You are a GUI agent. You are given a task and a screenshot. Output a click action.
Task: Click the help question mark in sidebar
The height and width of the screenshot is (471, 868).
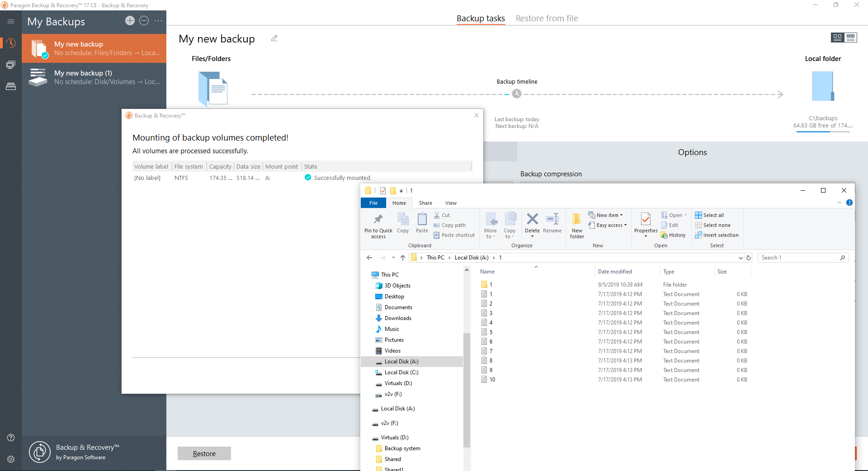point(11,438)
